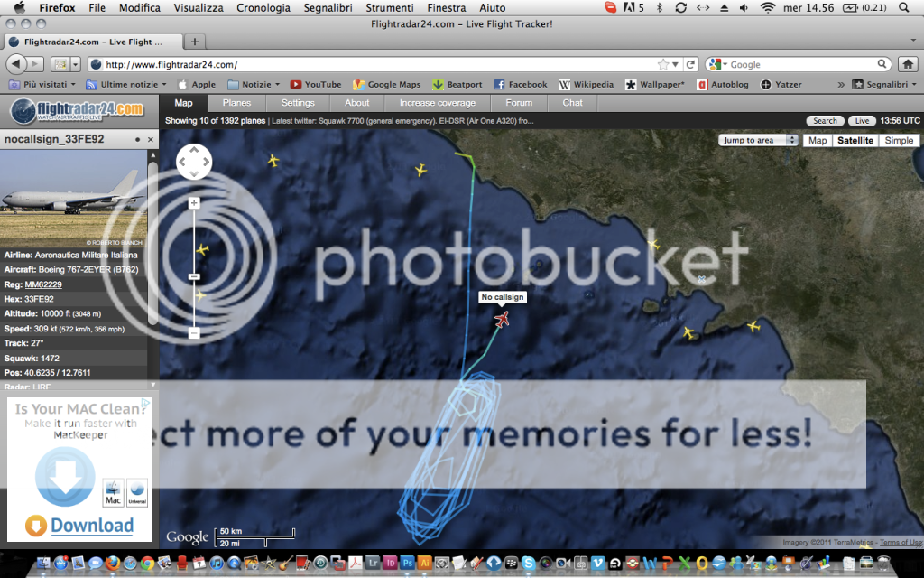This screenshot has width=924, height=578.
Task: Open the Jump to area dropdown
Action: tap(758, 141)
